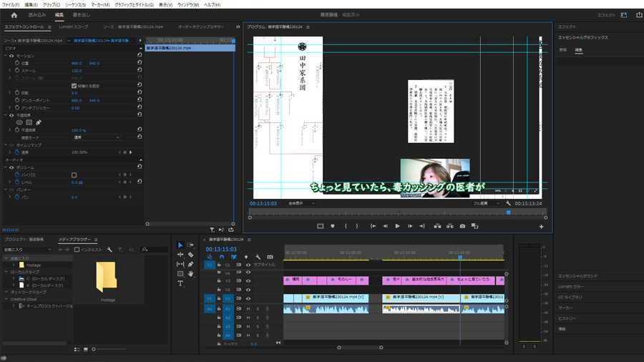
Task: Click the ellipse opacity mask tool
Action: (x=19, y=122)
